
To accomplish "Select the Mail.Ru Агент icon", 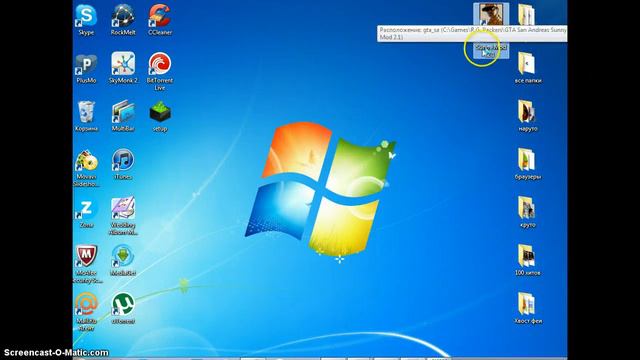I will (86, 304).
